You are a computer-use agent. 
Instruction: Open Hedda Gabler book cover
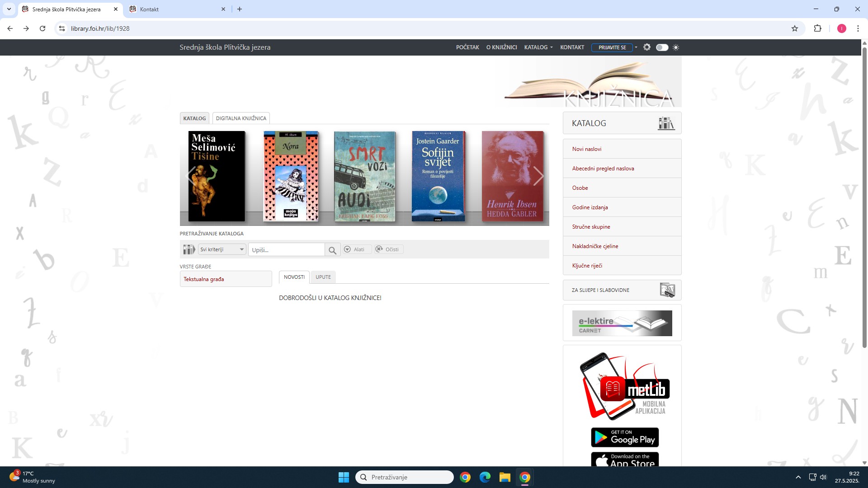512,176
